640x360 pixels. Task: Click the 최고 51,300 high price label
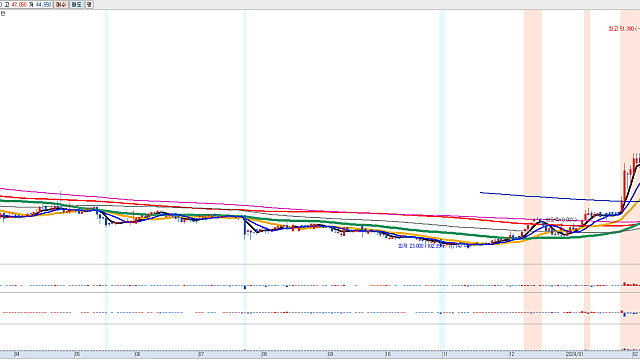click(624, 29)
